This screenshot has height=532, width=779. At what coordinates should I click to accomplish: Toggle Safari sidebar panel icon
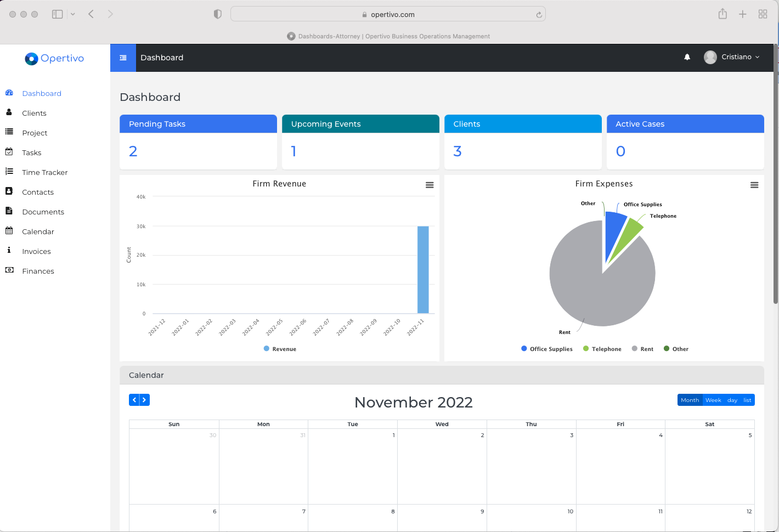pos(57,14)
